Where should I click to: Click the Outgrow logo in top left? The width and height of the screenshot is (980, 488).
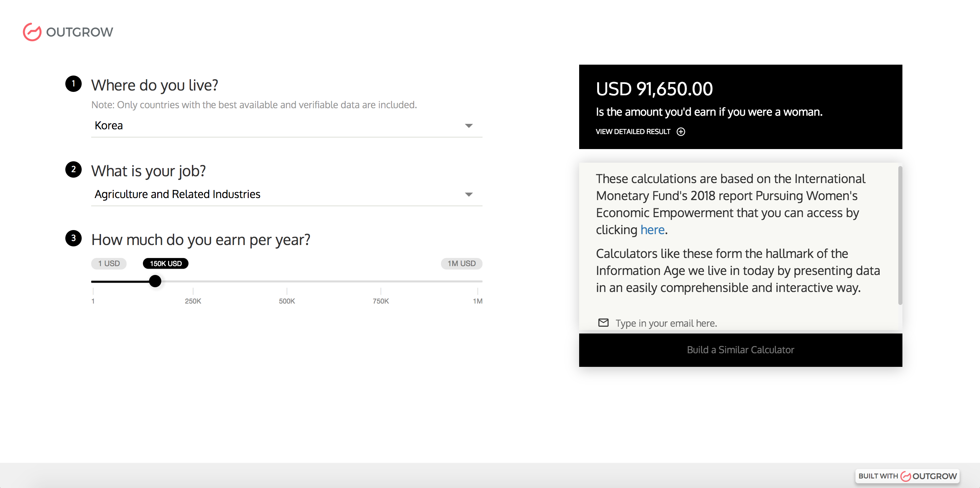click(x=68, y=32)
